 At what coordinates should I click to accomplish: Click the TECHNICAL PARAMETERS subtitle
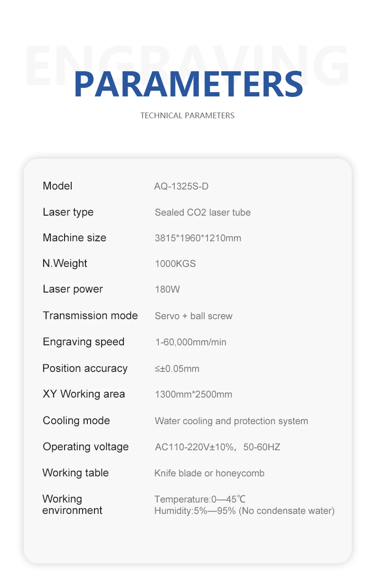click(x=187, y=115)
